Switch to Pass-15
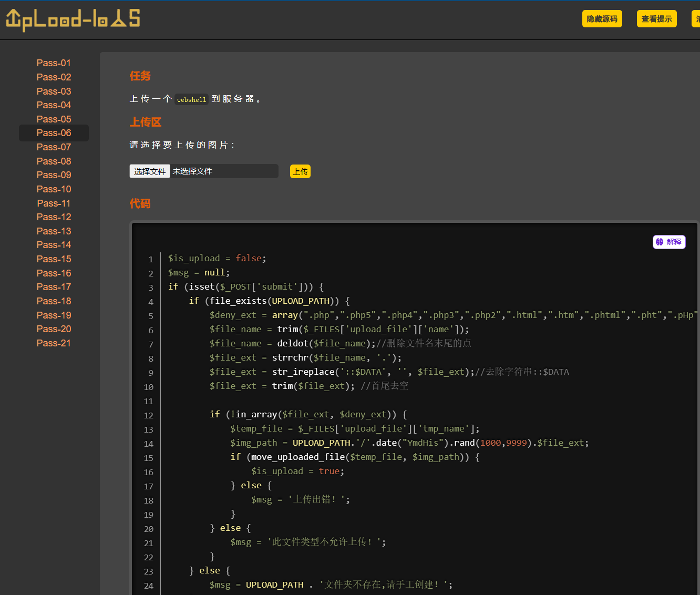Screen dimensions: 700x595 [54, 259]
